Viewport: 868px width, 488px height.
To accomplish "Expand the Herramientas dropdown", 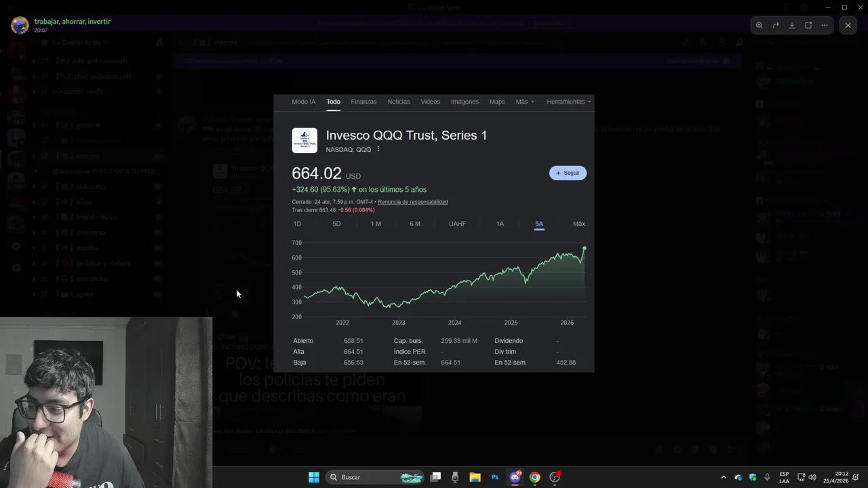I will click(x=568, y=102).
